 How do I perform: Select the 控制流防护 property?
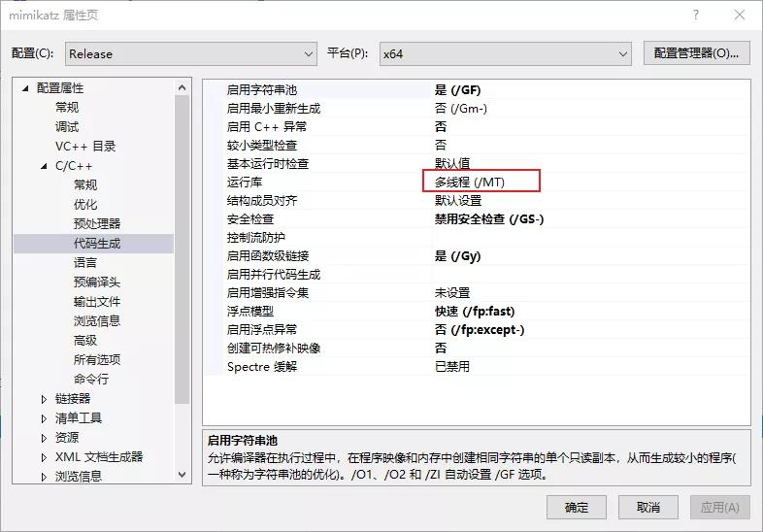point(256,238)
